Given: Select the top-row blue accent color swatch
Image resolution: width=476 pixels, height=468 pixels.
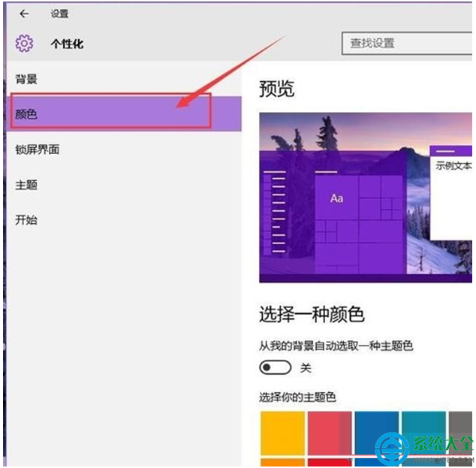Looking at the screenshot, I should tap(376, 432).
